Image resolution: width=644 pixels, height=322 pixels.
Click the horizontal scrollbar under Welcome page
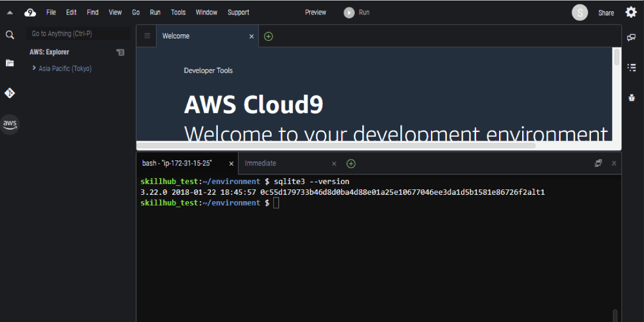point(336,145)
